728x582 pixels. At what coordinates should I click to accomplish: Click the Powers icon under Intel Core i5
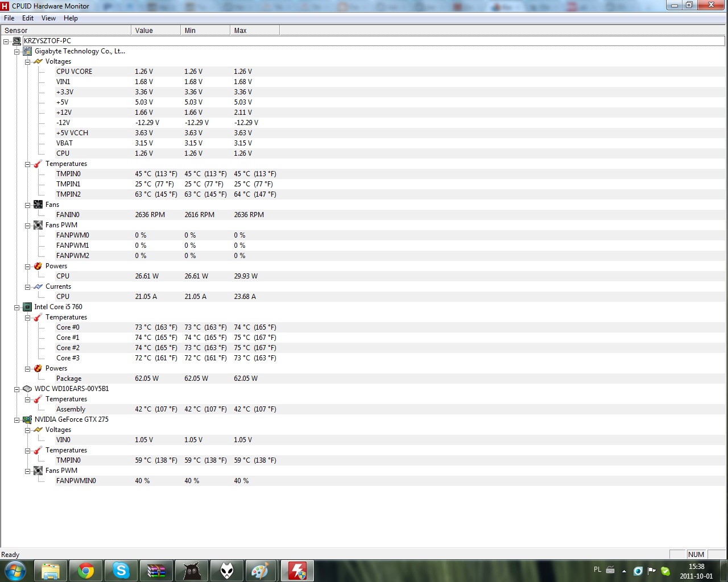click(38, 368)
